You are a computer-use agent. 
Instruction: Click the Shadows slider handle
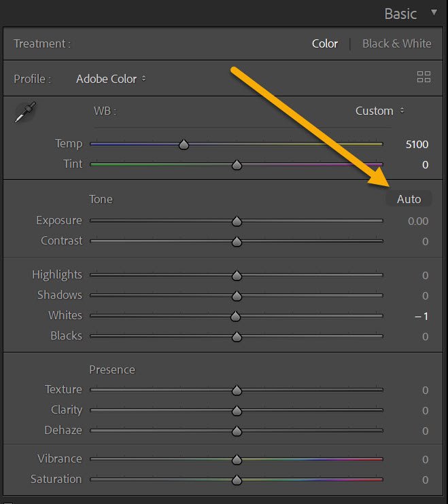(x=237, y=295)
